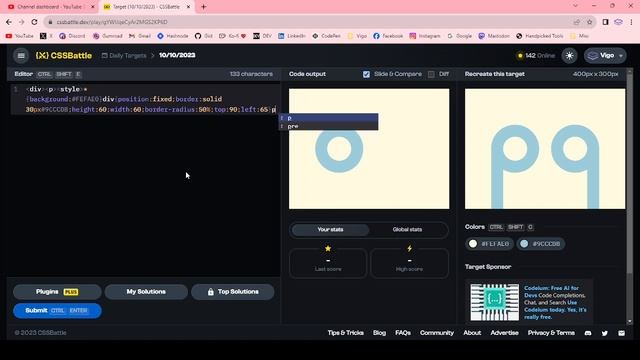
Task: Open the email icon in footer
Action: pyautogui.click(x=621, y=333)
